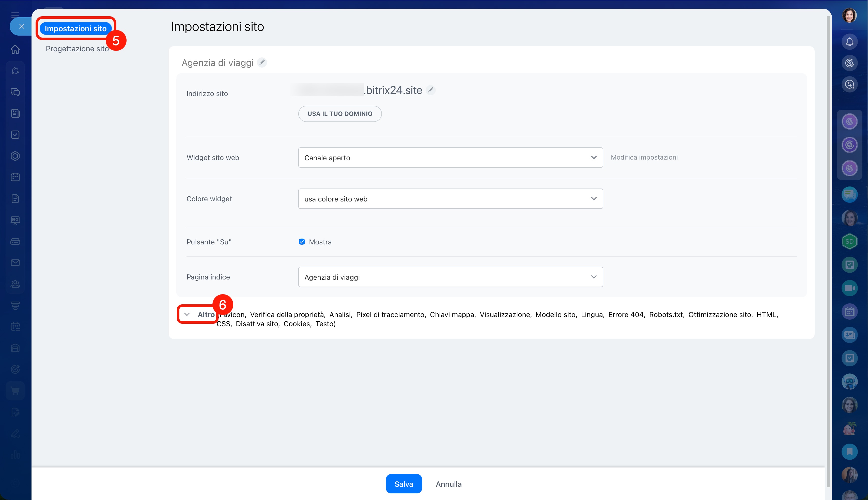
Task: Switch to the Progettazione sito tab
Action: pos(77,49)
